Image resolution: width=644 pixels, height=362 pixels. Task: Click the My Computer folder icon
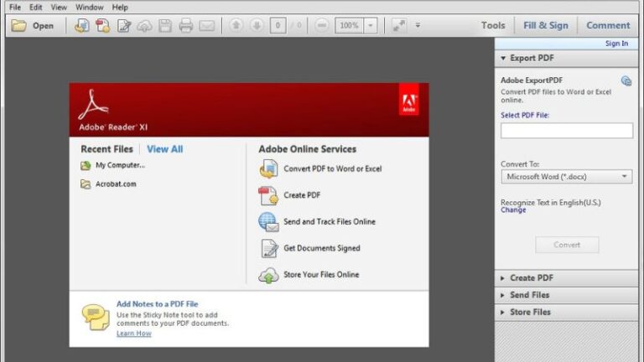click(x=86, y=165)
